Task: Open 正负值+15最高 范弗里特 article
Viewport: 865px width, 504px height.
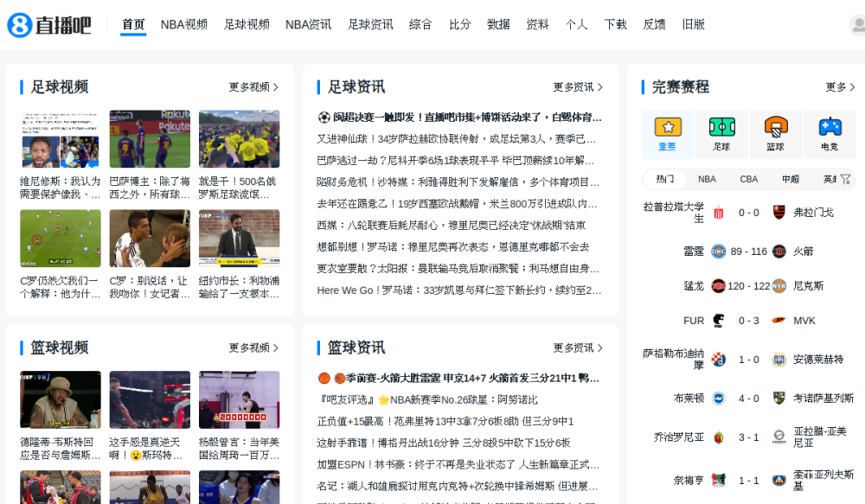Action: pos(445,421)
